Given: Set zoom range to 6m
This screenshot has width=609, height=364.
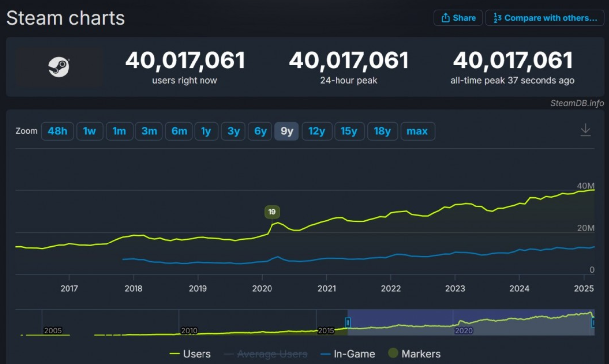Looking at the screenshot, I should 179,131.
